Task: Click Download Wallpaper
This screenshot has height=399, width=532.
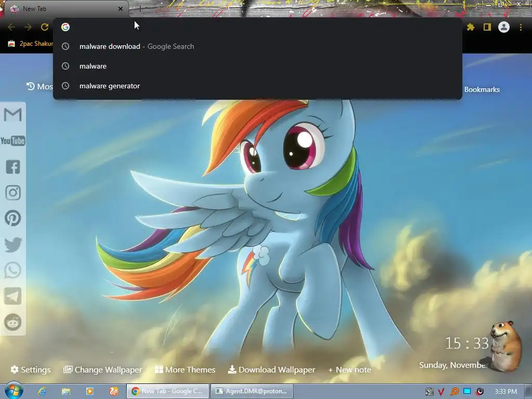Action: pos(271,369)
